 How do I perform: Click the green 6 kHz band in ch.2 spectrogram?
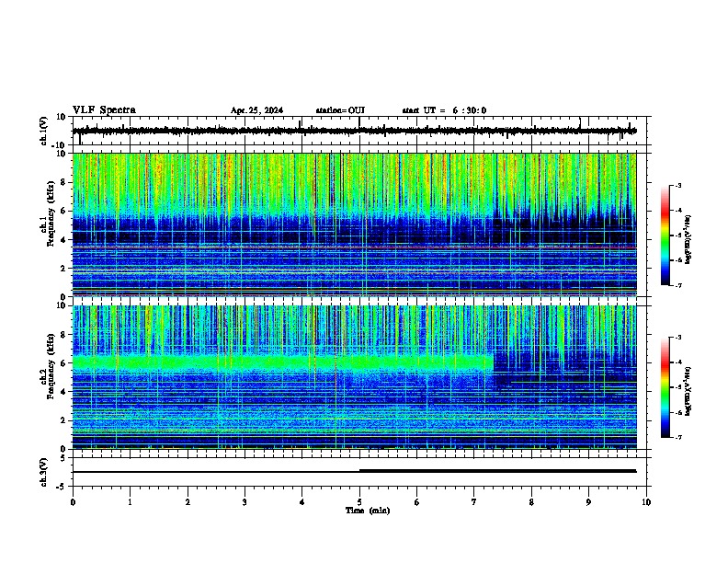point(283,362)
